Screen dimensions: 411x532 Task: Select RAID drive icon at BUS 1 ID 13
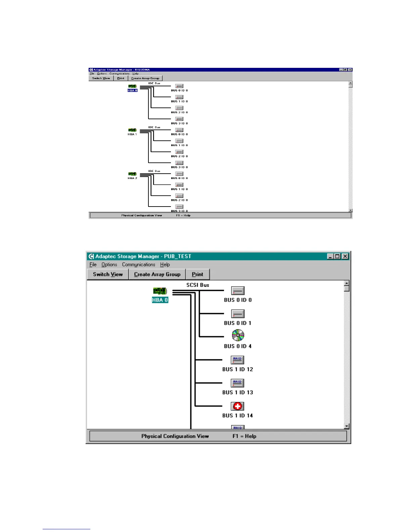pyautogui.click(x=237, y=383)
